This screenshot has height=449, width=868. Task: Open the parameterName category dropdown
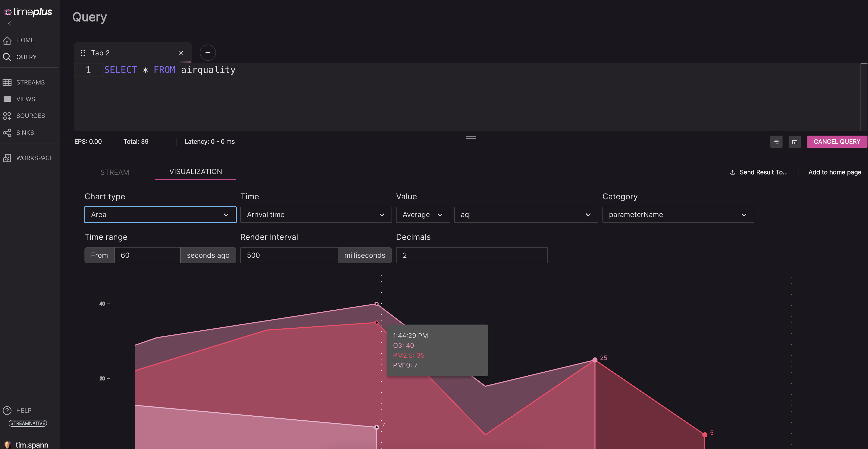point(678,215)
